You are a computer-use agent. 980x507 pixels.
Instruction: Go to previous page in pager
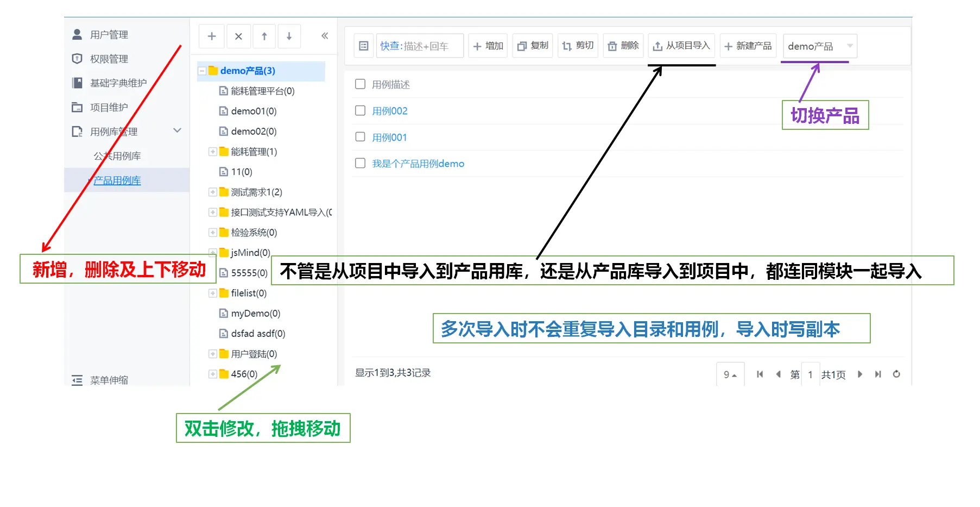tap(778, 374)
